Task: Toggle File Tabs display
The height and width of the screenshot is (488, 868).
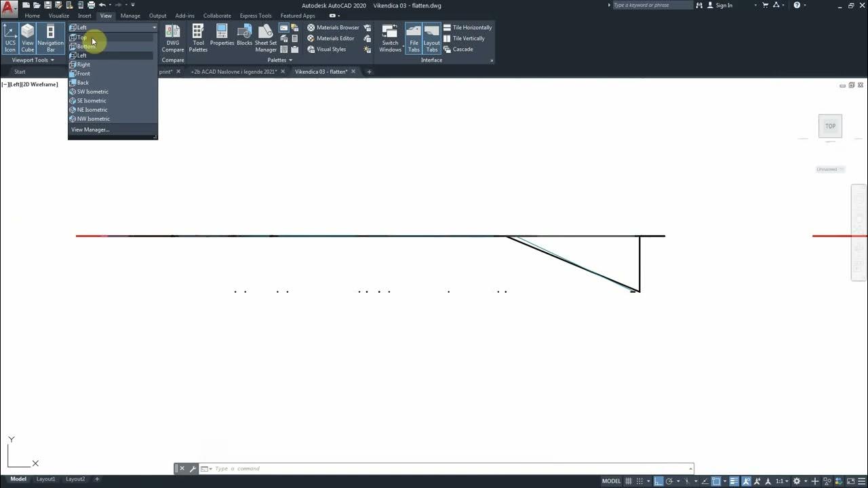Action: [414, 38]
